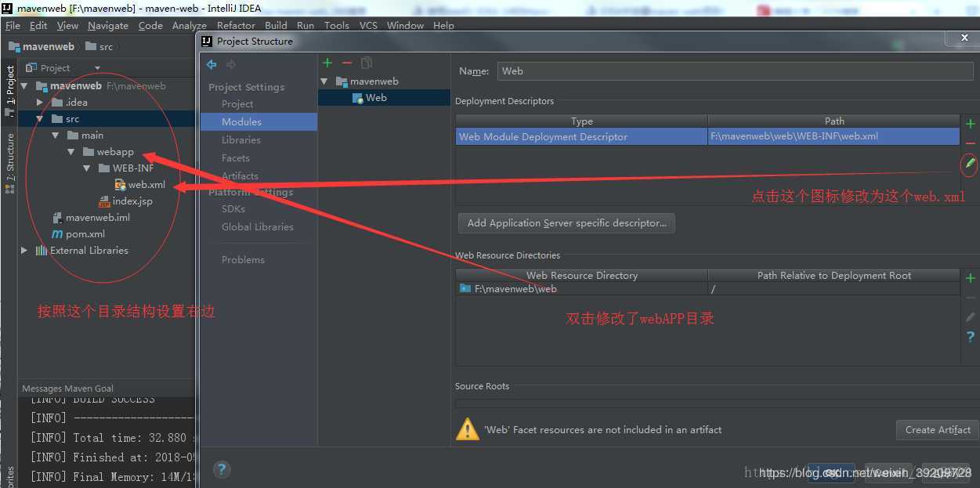Remove the selected module with red minus
The image size is (980, 488).
[347, 63]
